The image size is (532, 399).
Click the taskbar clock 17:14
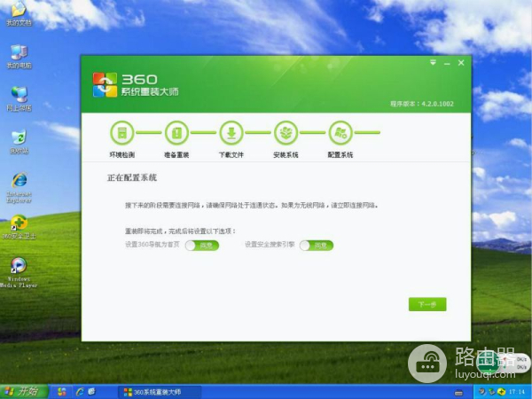coord(517,392)
